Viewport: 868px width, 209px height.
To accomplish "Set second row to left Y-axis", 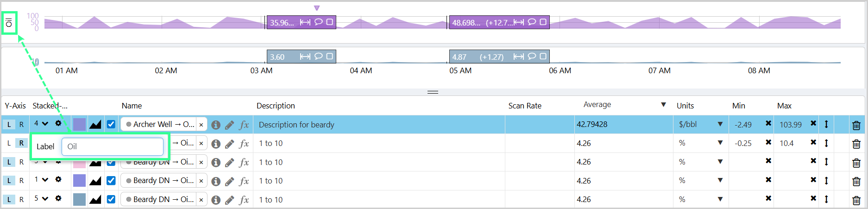I will point(9,143).
